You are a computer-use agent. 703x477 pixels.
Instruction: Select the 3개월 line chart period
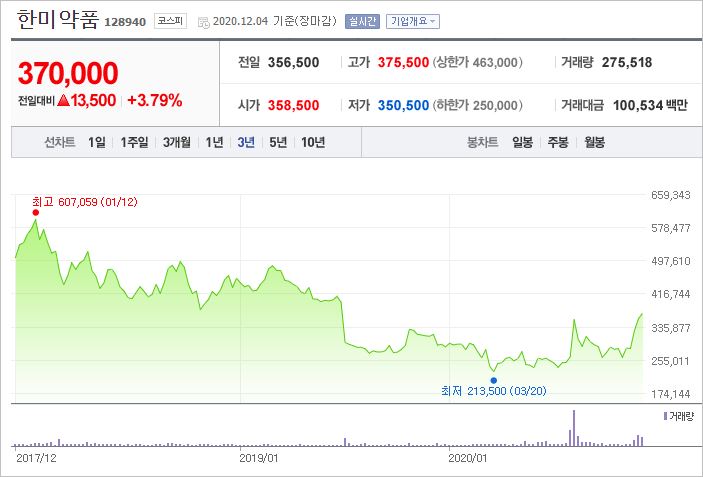[177, 143]
